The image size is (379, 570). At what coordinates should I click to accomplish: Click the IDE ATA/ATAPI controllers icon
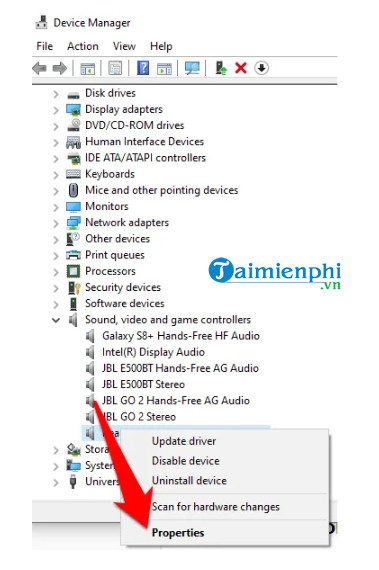click(x=74, y=158)
